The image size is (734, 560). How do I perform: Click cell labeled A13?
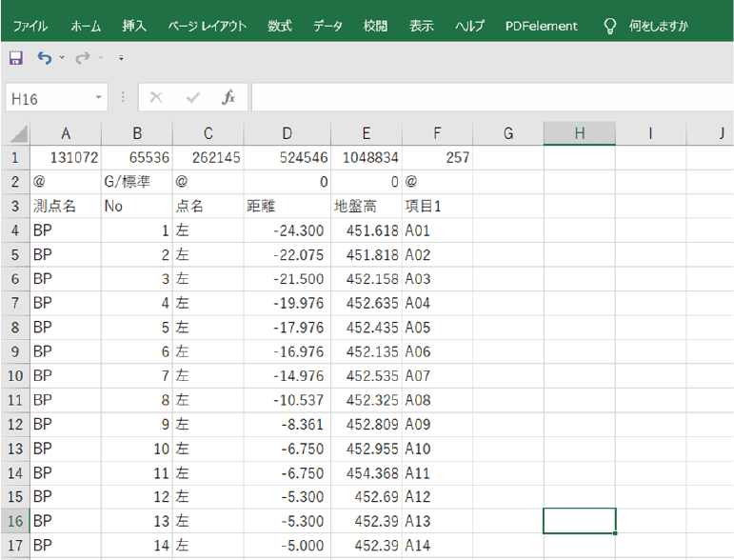tap(438, 521)
